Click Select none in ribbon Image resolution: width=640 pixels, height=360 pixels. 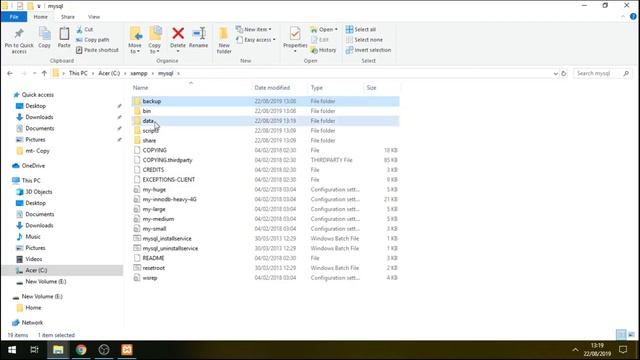pyautogui.click(x=364, y=40)
